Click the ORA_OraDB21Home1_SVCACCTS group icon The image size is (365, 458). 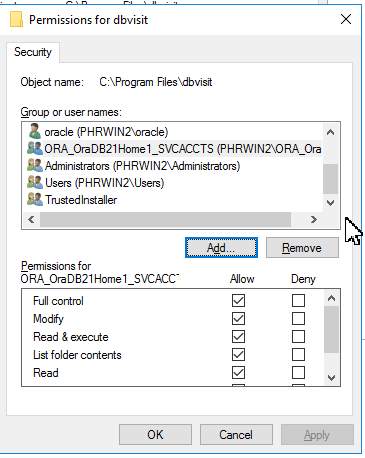coord(35,148)
